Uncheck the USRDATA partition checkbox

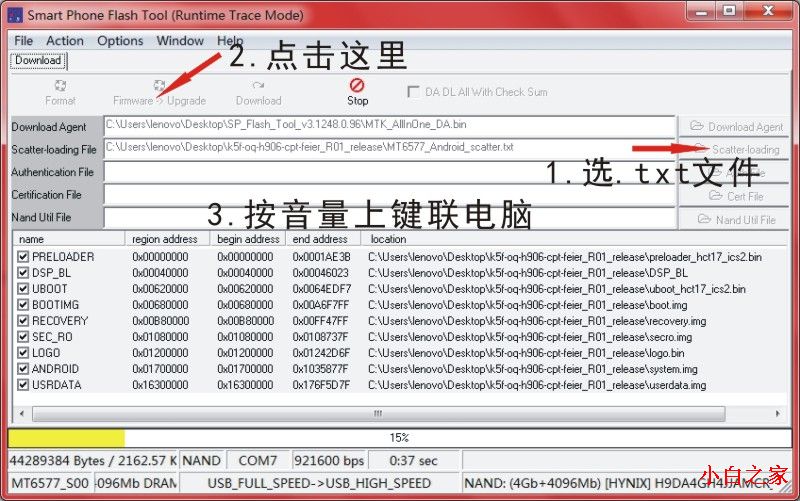[x=23, y=385]
